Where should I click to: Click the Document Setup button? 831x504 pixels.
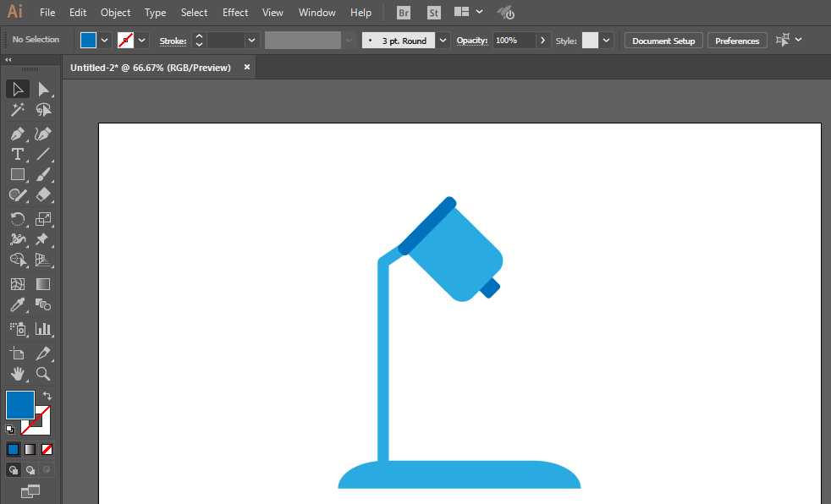[663, 41]
